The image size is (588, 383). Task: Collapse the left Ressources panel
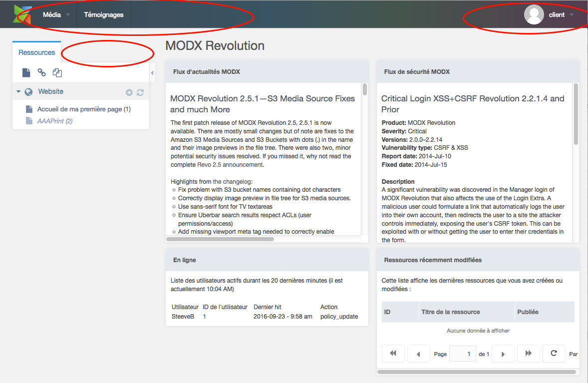coord(152,73)
